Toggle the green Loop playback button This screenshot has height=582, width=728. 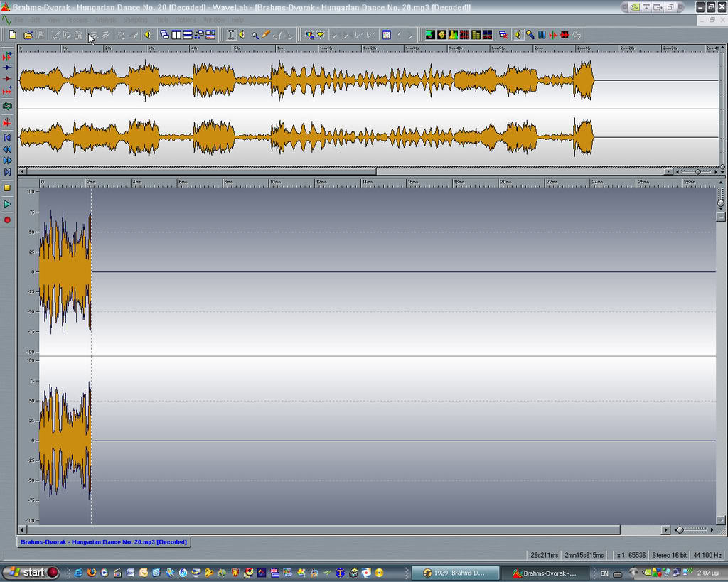[7, 106]
